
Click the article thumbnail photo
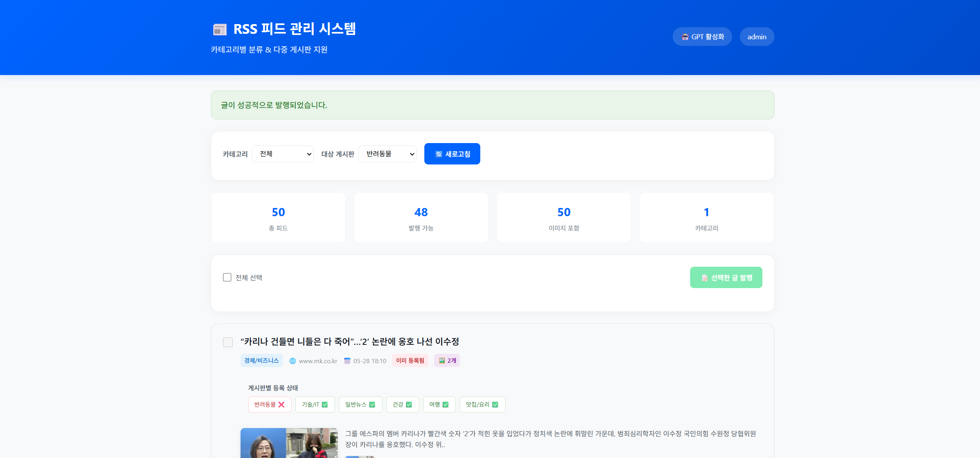pos(289,443)
